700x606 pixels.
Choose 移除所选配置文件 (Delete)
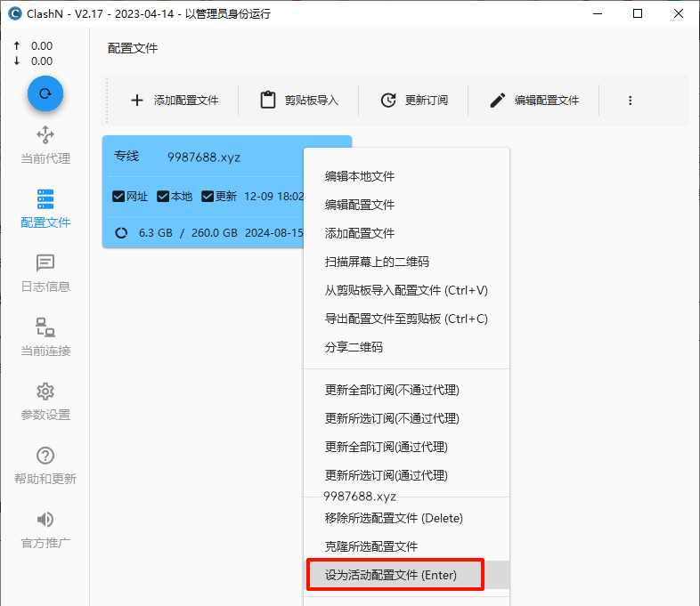click(406, 518)
